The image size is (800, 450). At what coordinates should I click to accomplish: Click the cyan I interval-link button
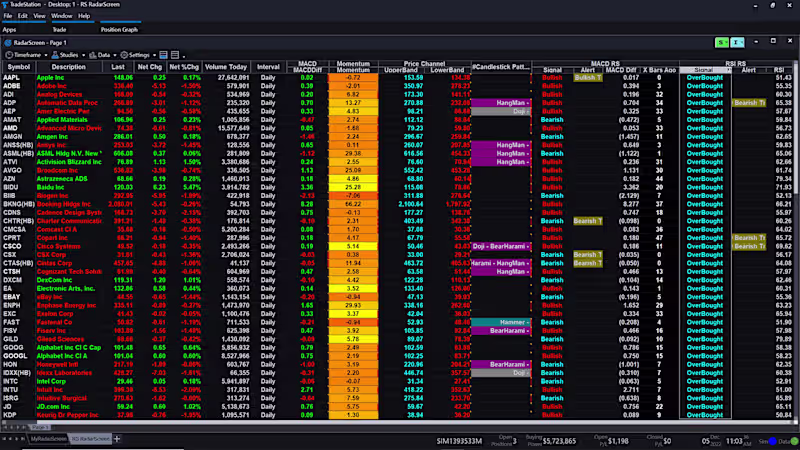click(x=737, y=42)
